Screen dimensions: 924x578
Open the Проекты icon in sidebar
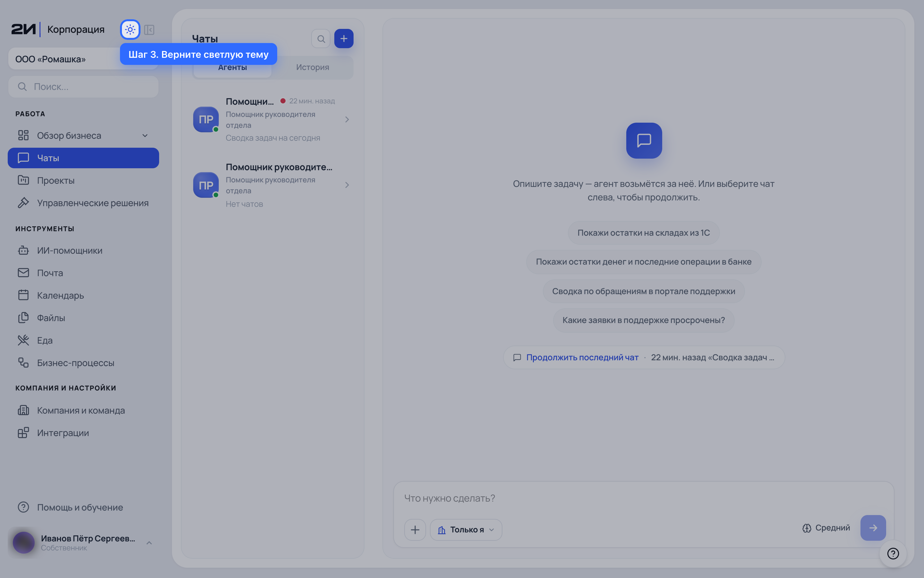coord(23,180)
